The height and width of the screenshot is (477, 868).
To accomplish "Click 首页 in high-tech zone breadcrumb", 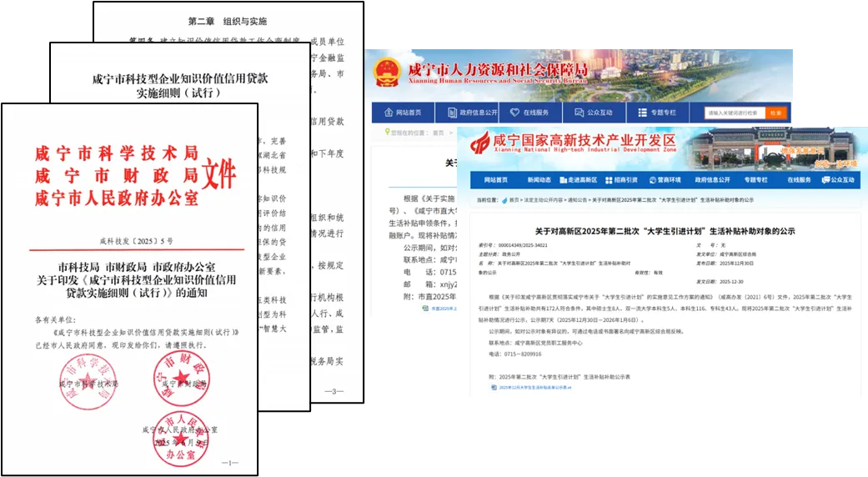I will coord(514,200).
